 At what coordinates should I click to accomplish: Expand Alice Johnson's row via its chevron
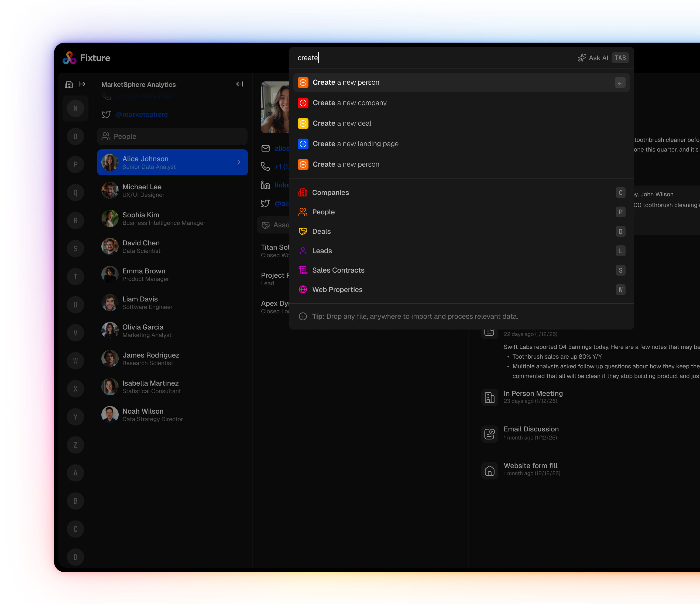pyautogui.click(x=239, y=162)
